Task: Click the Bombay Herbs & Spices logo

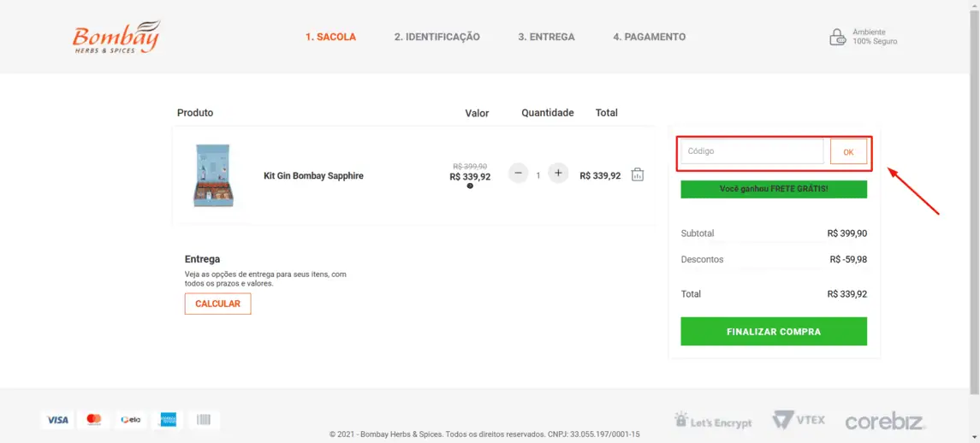Action: click(116, 38)
